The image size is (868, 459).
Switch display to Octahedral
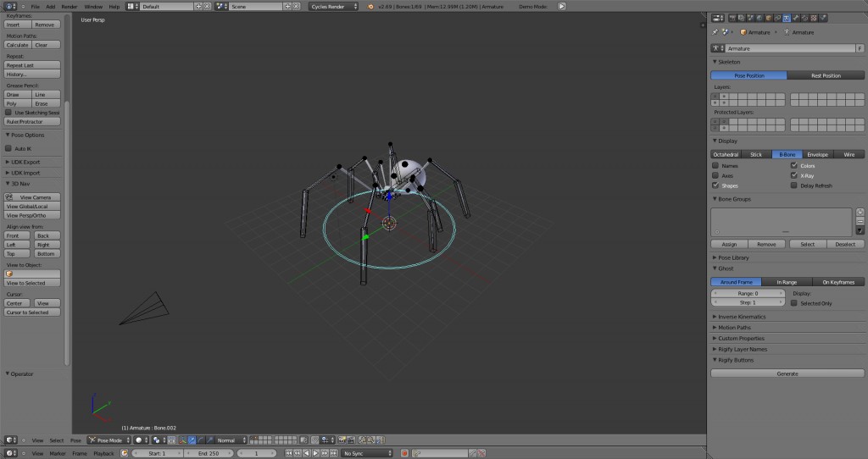tap(726, 154)
